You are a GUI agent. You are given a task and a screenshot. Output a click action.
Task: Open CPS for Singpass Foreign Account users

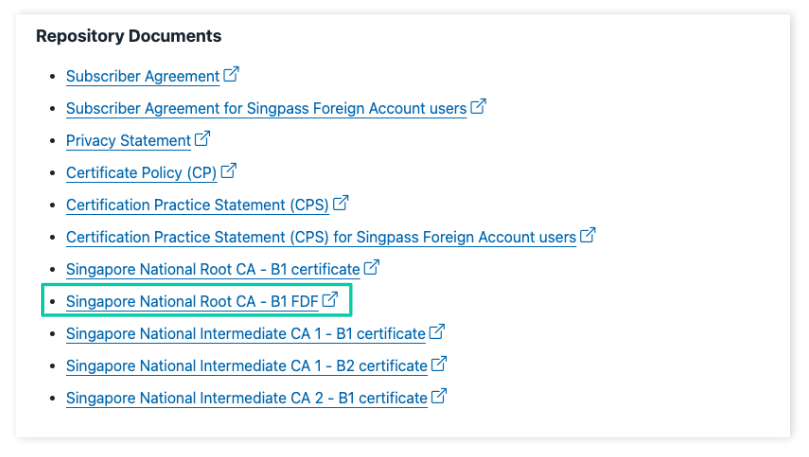click(321, 238)
